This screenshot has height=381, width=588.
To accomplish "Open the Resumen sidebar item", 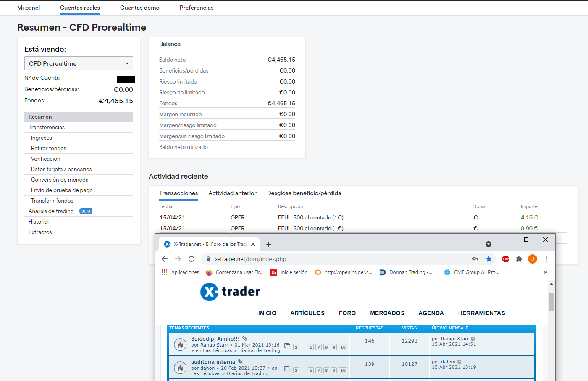I will pos(79,117).
